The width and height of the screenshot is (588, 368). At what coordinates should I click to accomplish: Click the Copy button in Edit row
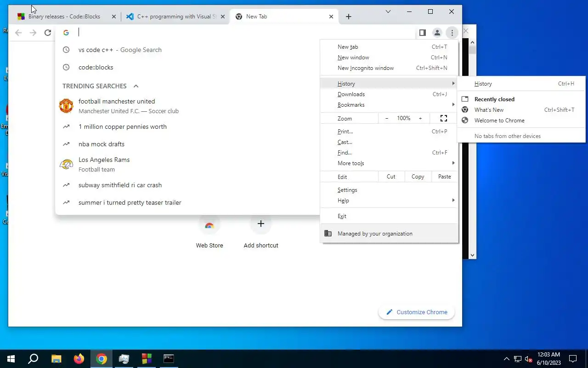tap(418, 177)
